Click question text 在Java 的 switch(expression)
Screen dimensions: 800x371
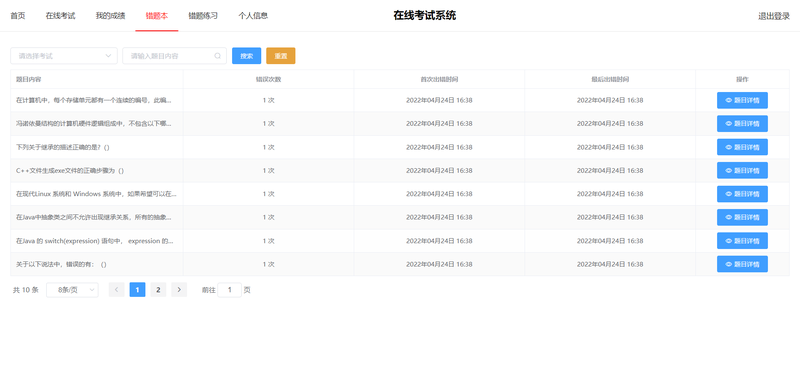tap(95, 241)
